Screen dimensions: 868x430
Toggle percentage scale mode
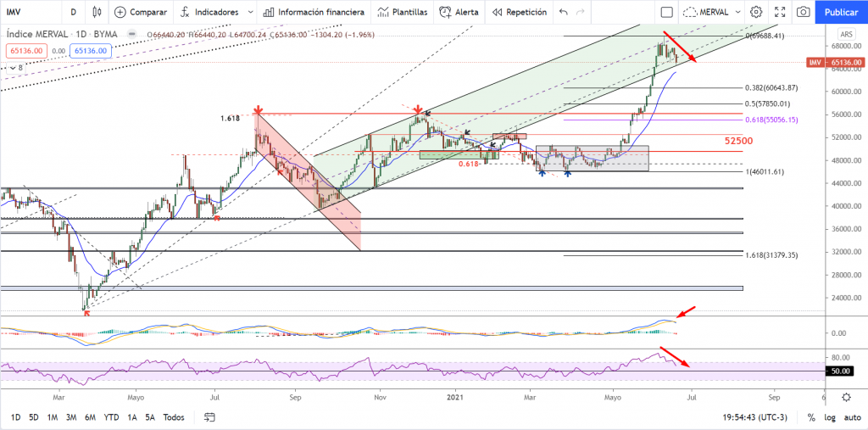pyautogui.click(x=811, y=417)
